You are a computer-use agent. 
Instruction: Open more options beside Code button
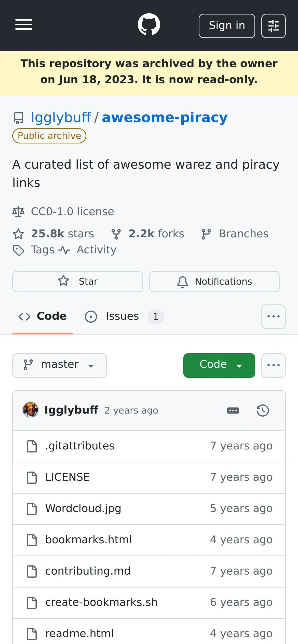(x=273, y=365)
